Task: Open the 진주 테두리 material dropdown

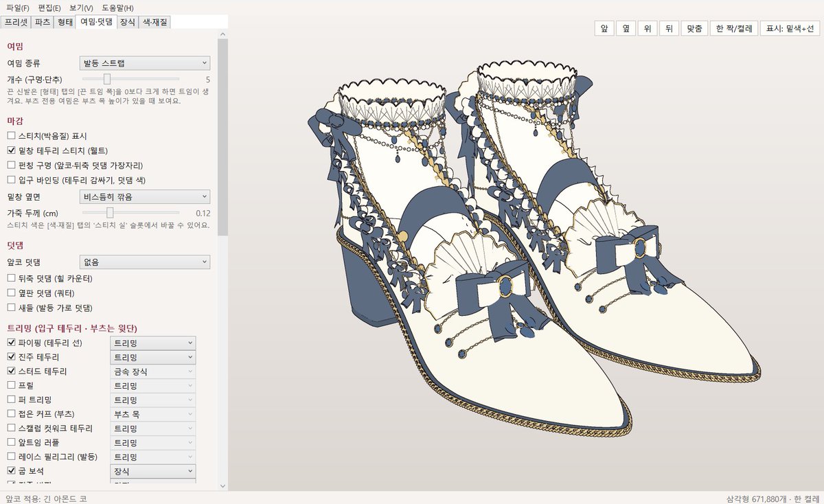Action: pos(153,357)
